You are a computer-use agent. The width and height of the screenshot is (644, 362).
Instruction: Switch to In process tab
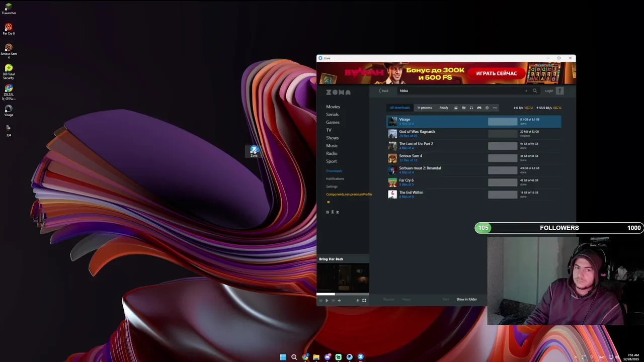(425, 108)
